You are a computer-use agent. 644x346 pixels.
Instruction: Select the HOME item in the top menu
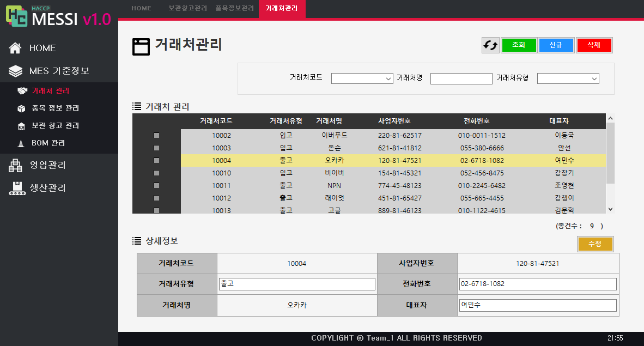point(141,8)
